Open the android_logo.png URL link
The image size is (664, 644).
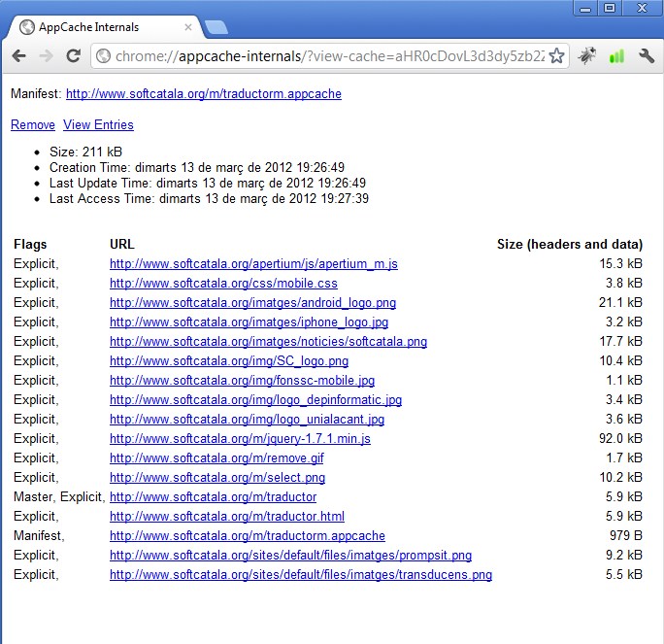pos(252,302)
